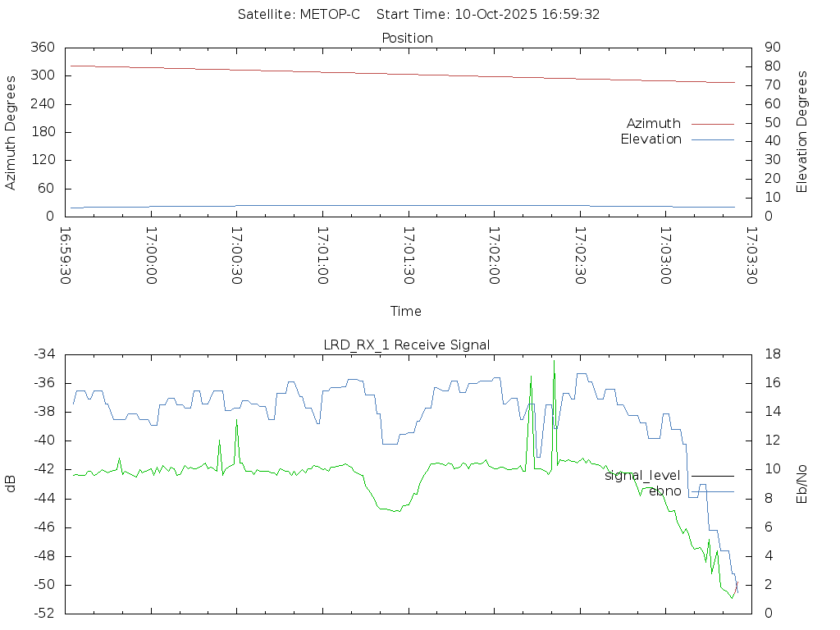Click the signal_level legend label
This screenshot has width=840, height=630.
tap(642, 476)
